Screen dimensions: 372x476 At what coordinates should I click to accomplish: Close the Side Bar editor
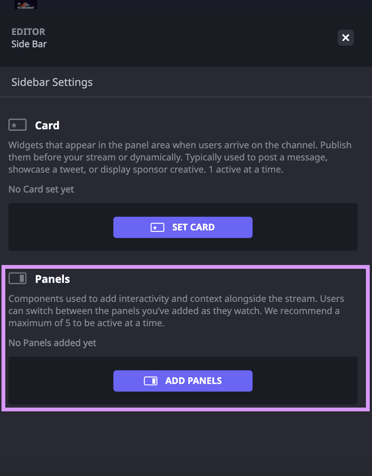[x=346, y=37]
